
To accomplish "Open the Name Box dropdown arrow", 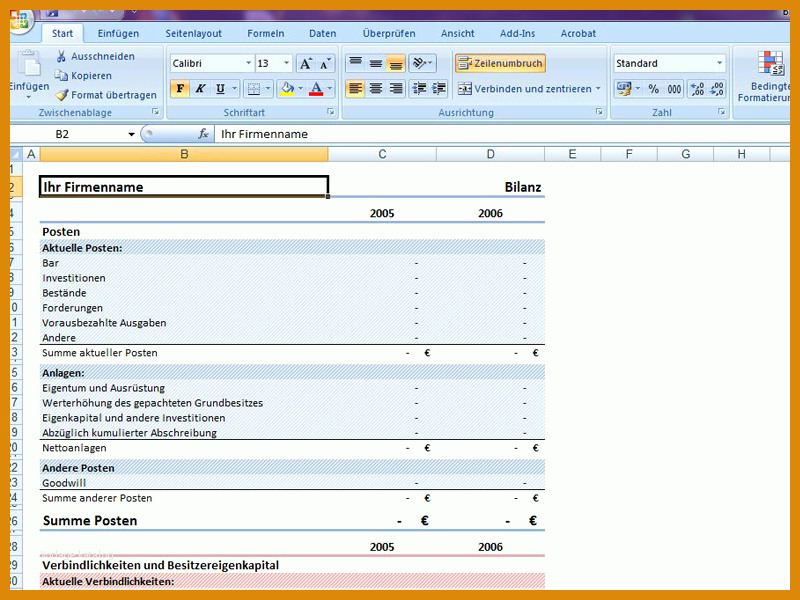I will (x=131, y=134).
